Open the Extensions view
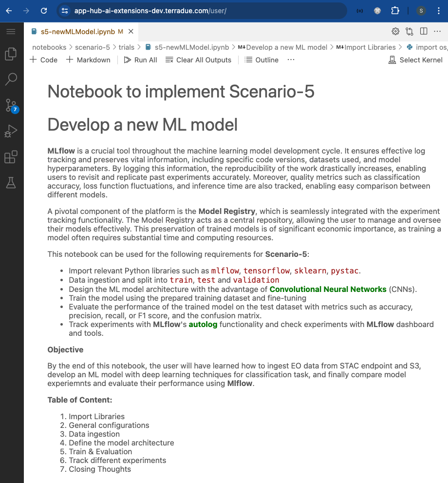This screenshot has width=448, height=483. pos(11,157)
